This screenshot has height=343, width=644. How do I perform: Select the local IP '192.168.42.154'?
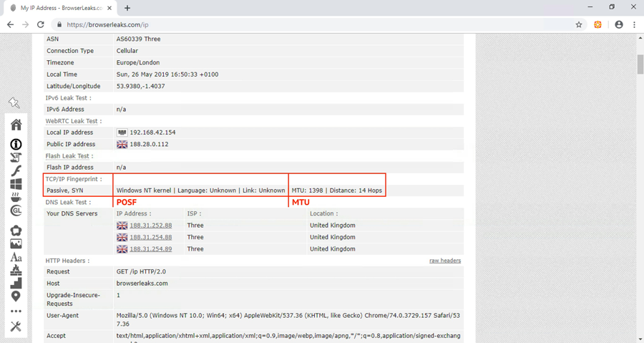[x=153, y=132]
